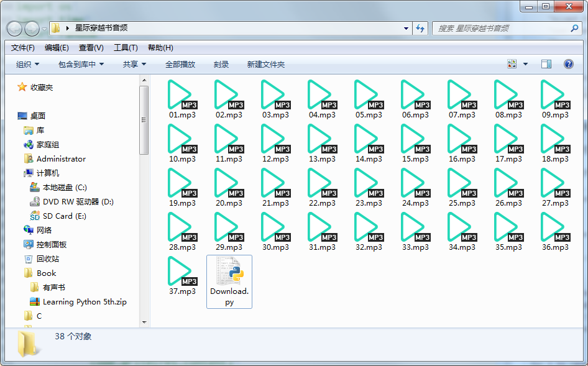This screenshot has height=366, width=588.
Task: Click the 刻录 burn button
Action: (221, 65)
